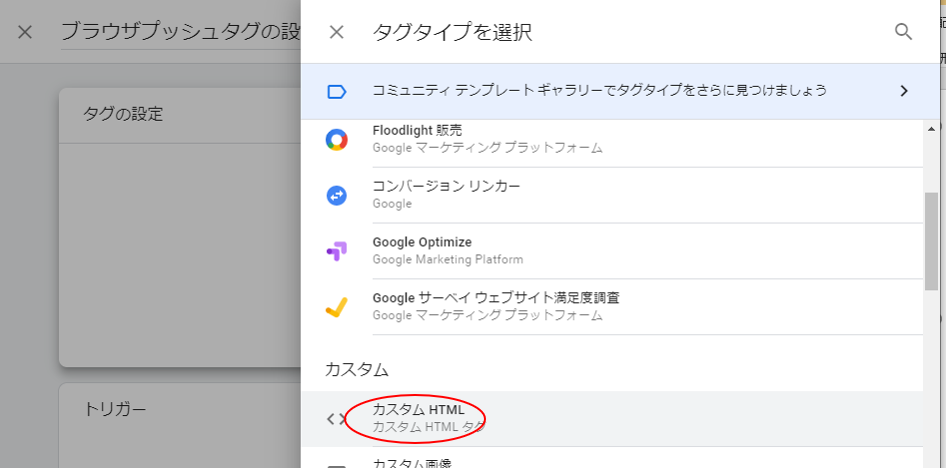
Task: Click the Google サーベイ yellow checkmark icon
Action: 336,307
